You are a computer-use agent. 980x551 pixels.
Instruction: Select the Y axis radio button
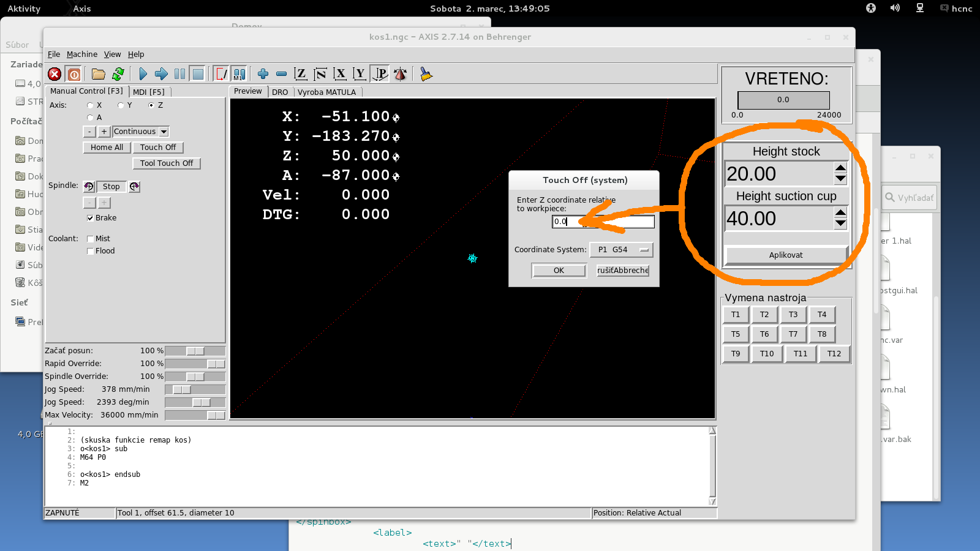tap(121, 105)
